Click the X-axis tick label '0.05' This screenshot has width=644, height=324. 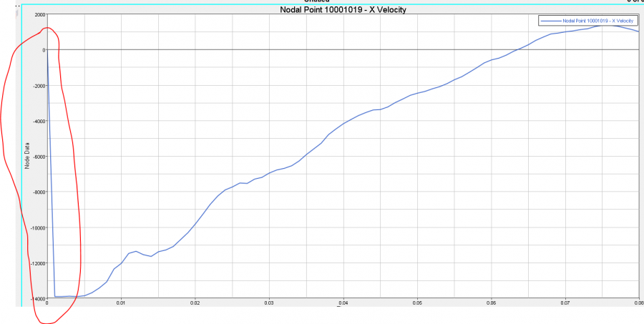[x=417, y=303]
